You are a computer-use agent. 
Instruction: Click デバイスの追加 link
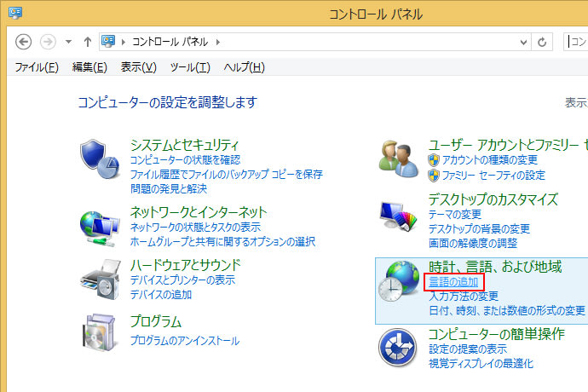pyautogui.click(x=161, y=295)
